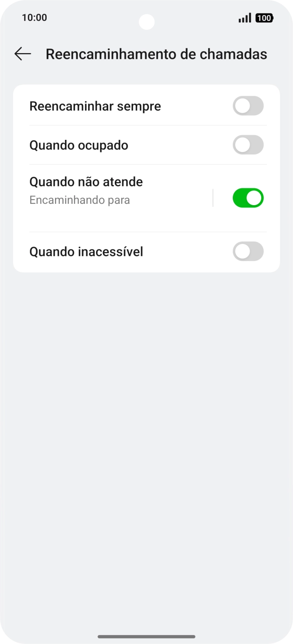Viewport: 293px width, 644px height.
Task: Tap the signal strength indicator
Action: [x=244, y=18]
